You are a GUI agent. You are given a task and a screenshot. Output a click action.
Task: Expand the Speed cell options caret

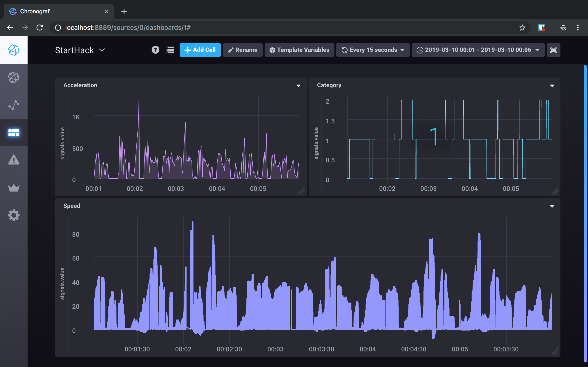coord(552,206)
